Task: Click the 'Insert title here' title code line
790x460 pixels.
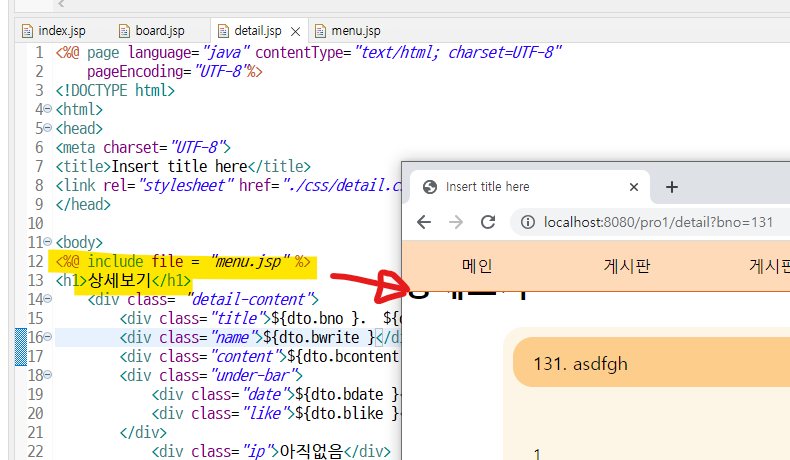Action: tap(183, 166)
